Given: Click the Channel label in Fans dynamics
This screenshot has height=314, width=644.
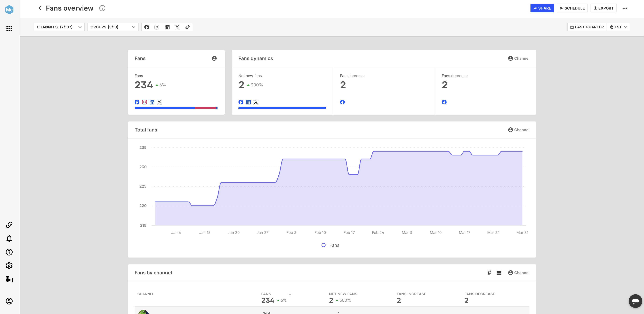Looking at the screenshot, I should [519, 59].
